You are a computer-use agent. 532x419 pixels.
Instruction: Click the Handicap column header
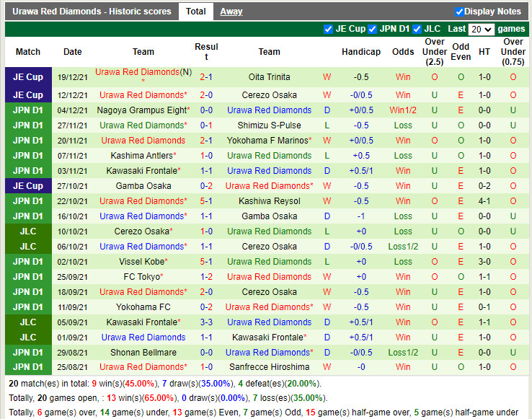(360, 52)
